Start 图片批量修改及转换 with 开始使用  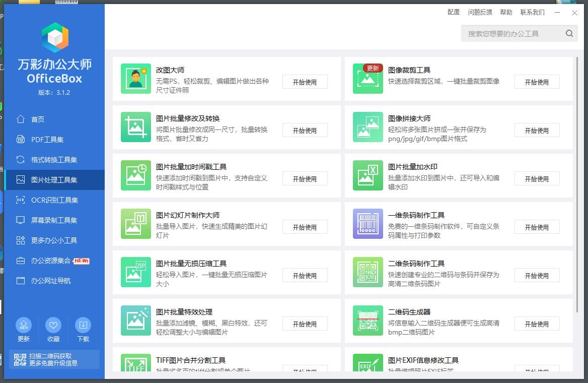point(305,131)
